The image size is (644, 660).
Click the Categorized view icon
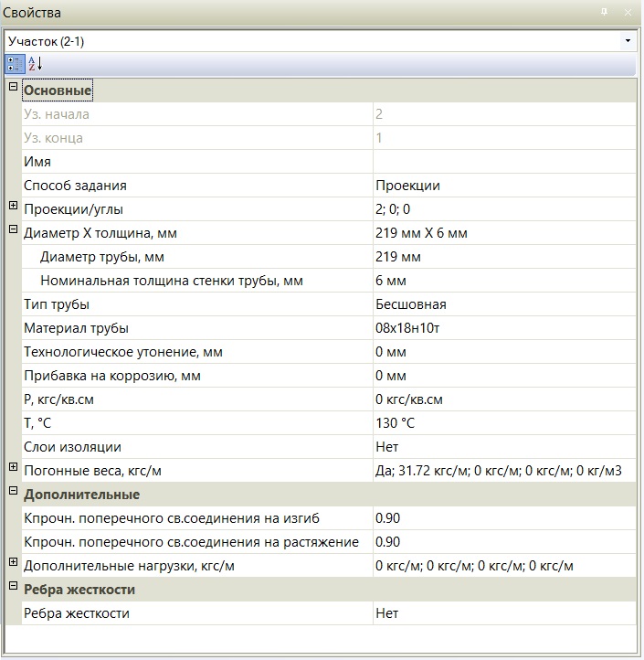(x=15, y=64)
